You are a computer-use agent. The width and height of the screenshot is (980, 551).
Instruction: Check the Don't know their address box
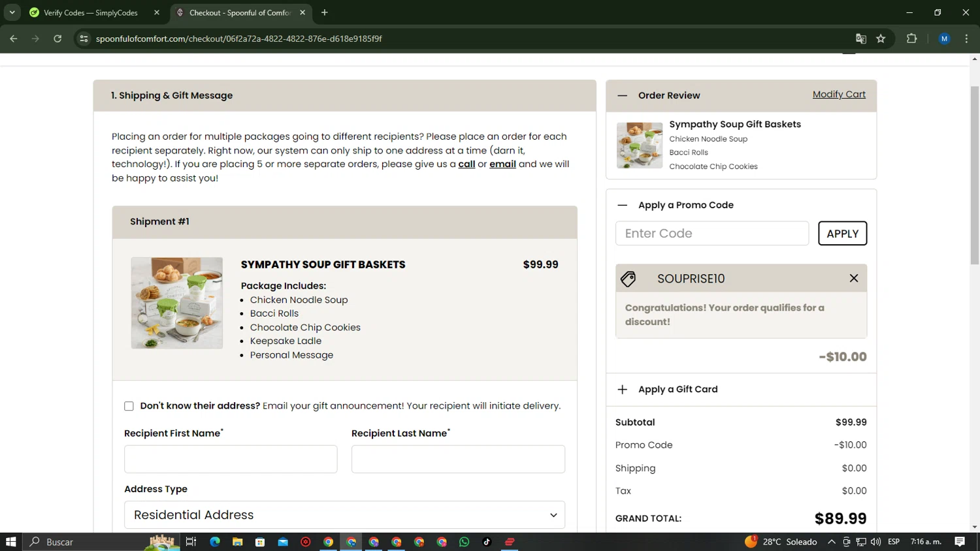coord(129,406)
